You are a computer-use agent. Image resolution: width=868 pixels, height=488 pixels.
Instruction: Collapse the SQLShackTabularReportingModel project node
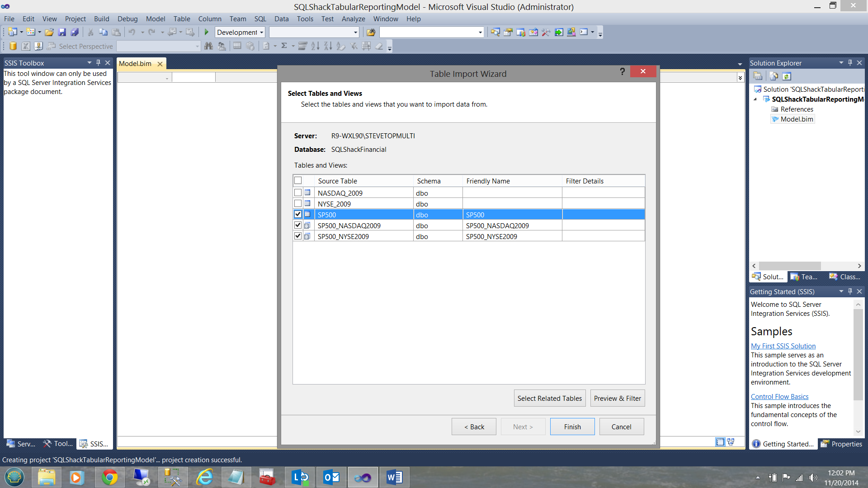pos(755,99)
